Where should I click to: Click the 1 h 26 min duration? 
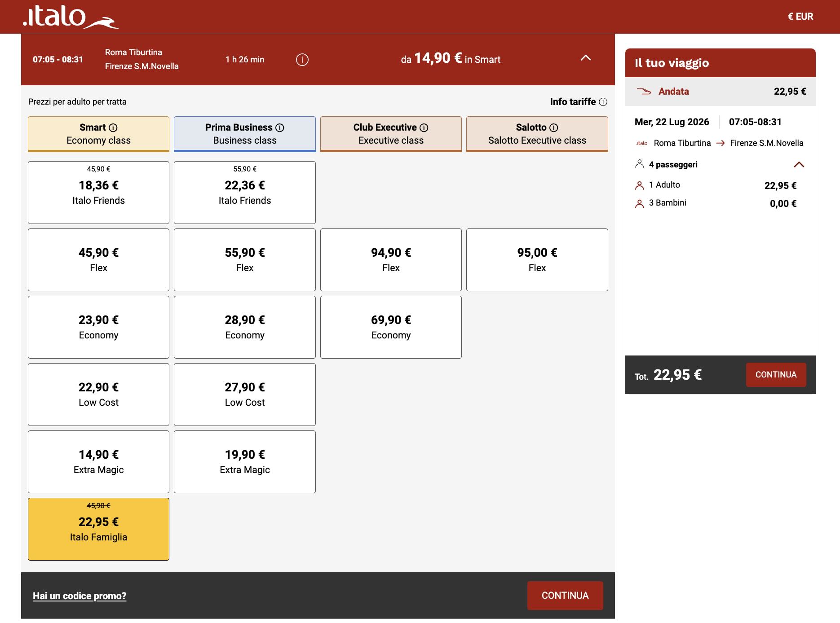[245, 60]
